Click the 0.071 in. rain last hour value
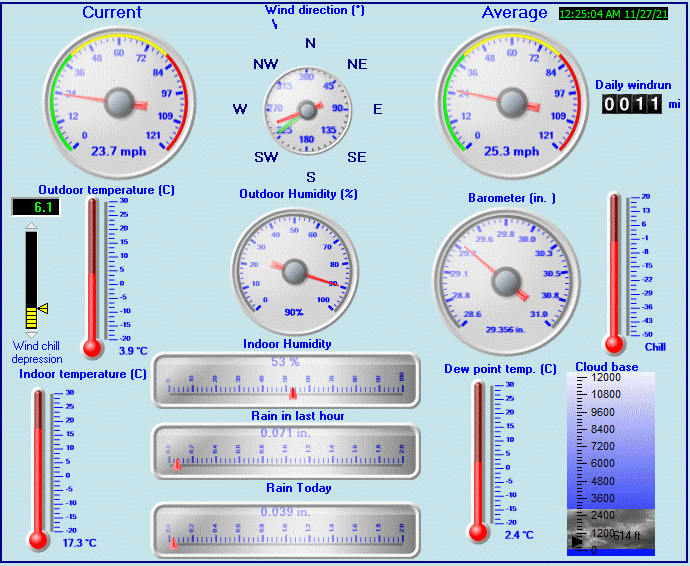 (286, 433)
